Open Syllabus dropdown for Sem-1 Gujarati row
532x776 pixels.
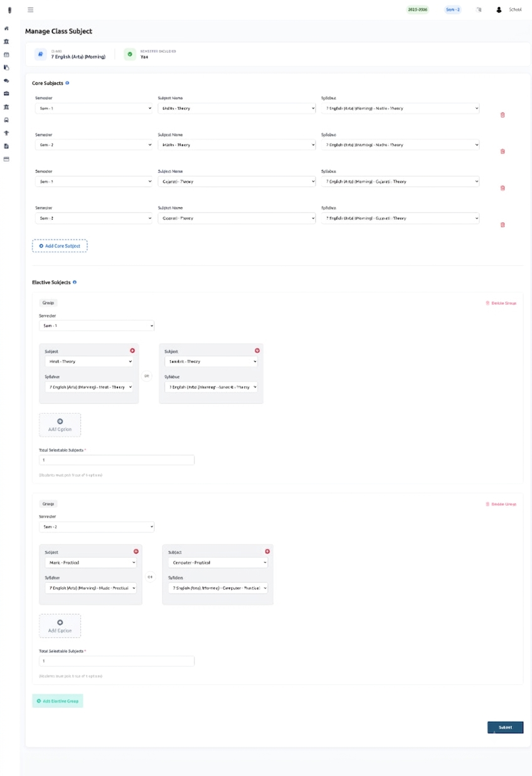pyautogui.click(x=400, y=182)
